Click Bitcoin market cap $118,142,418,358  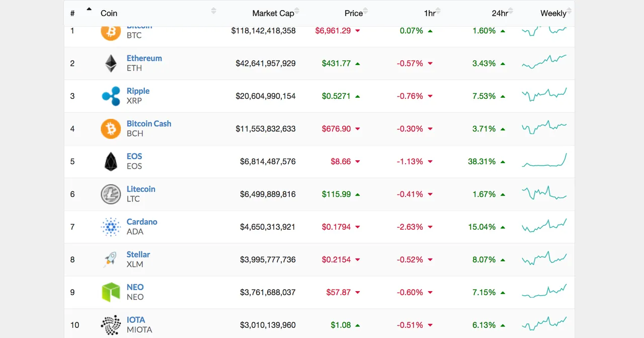(264, 31)
